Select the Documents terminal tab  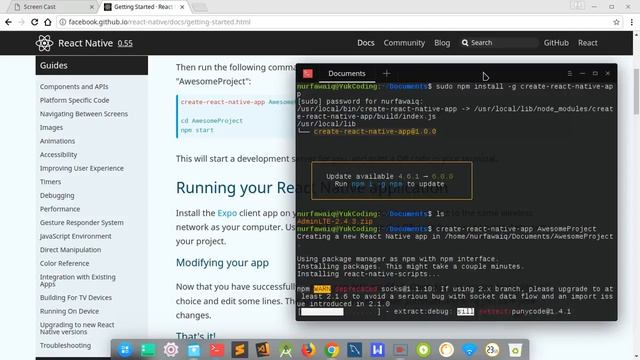point(347,73)
